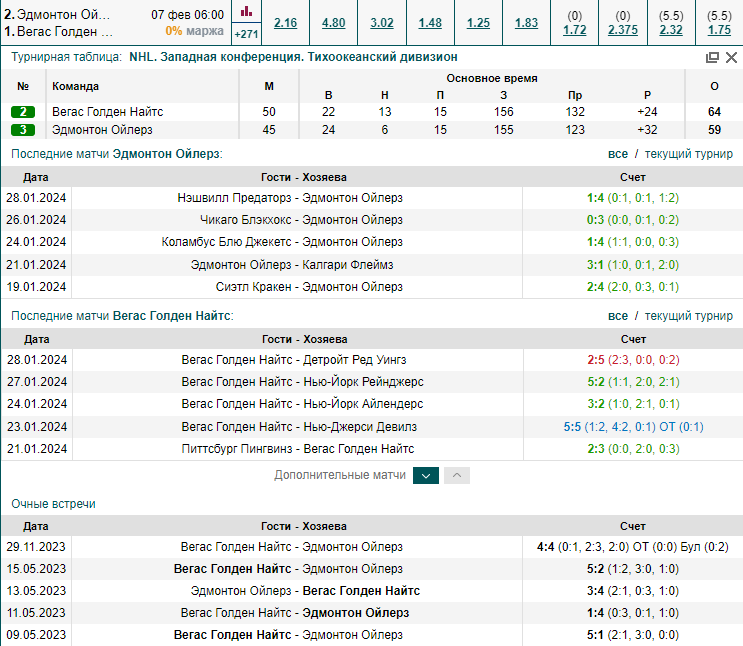Click the 'Питтсбург Пингвинз' match row
This screenshot has height=646, width=743.
[372, 449]
